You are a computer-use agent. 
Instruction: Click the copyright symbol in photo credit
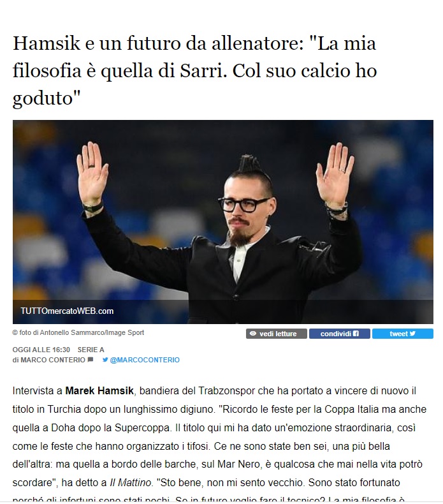point(15,332)
